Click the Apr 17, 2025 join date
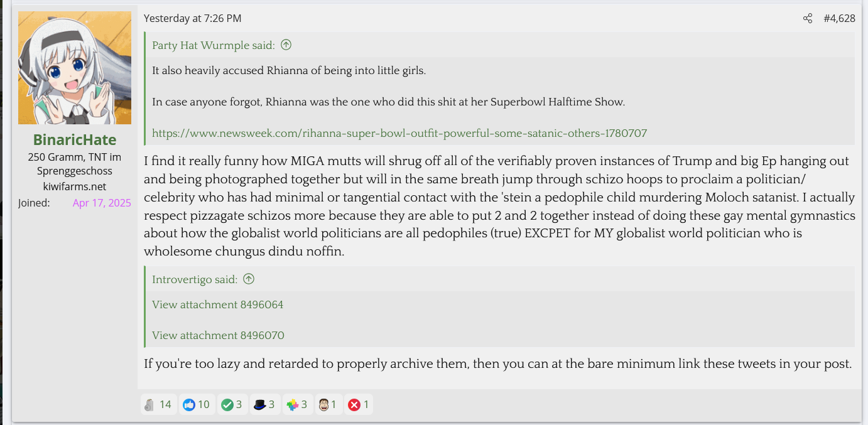Screen dimensions: 868x425 point(102,203)
